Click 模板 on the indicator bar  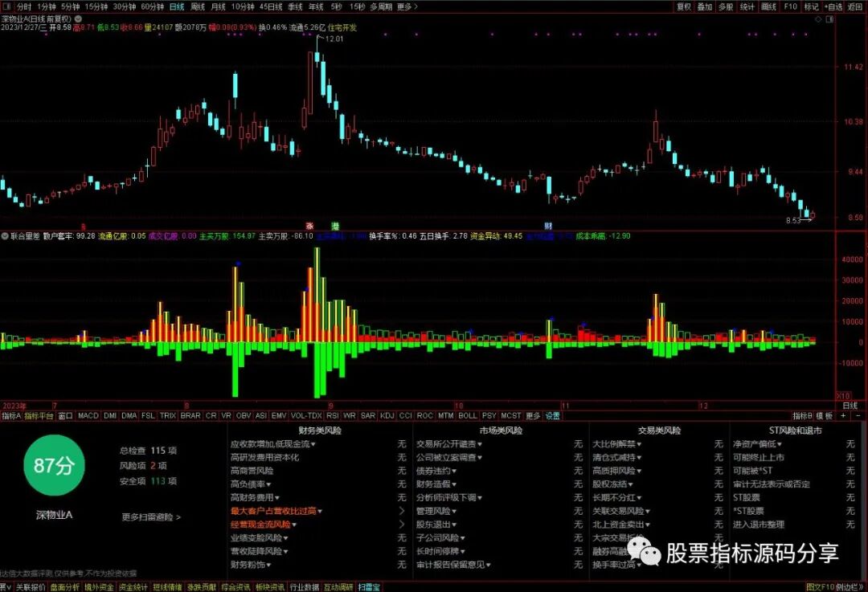pyautogui.click(x=825, y=415)
